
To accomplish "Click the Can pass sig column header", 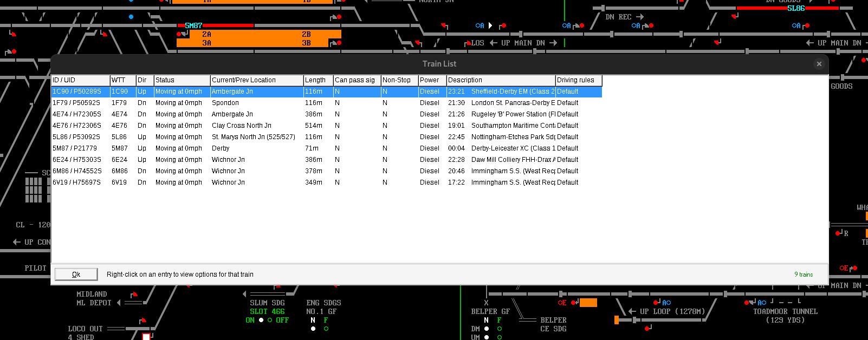I will (x=358, y=80).
